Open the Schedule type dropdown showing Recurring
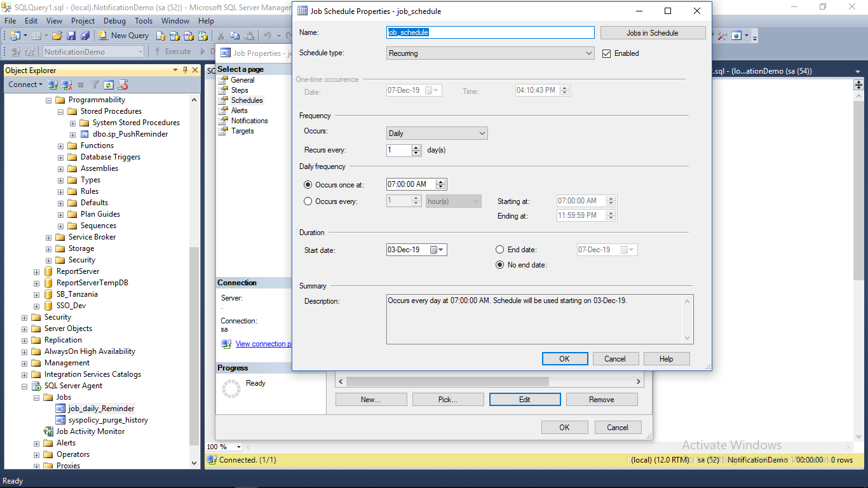Image resolution: width=868 pixels, height=488 pixels. 490,53
